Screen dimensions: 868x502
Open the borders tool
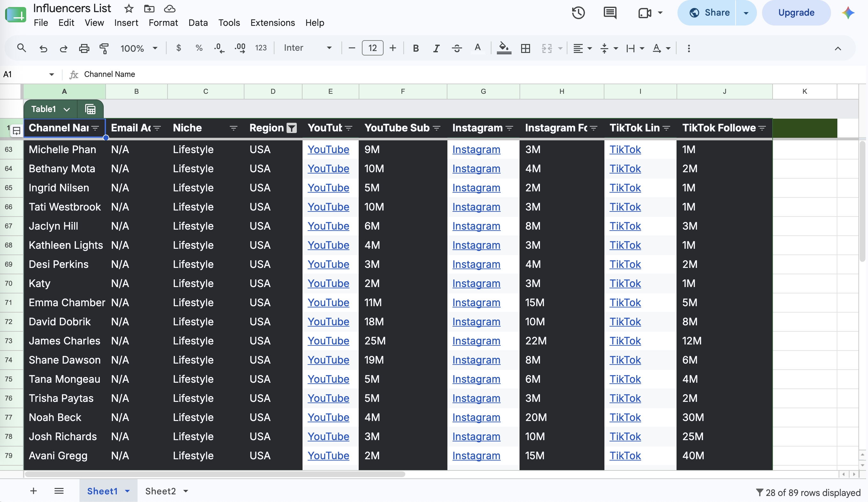[526, 48]
